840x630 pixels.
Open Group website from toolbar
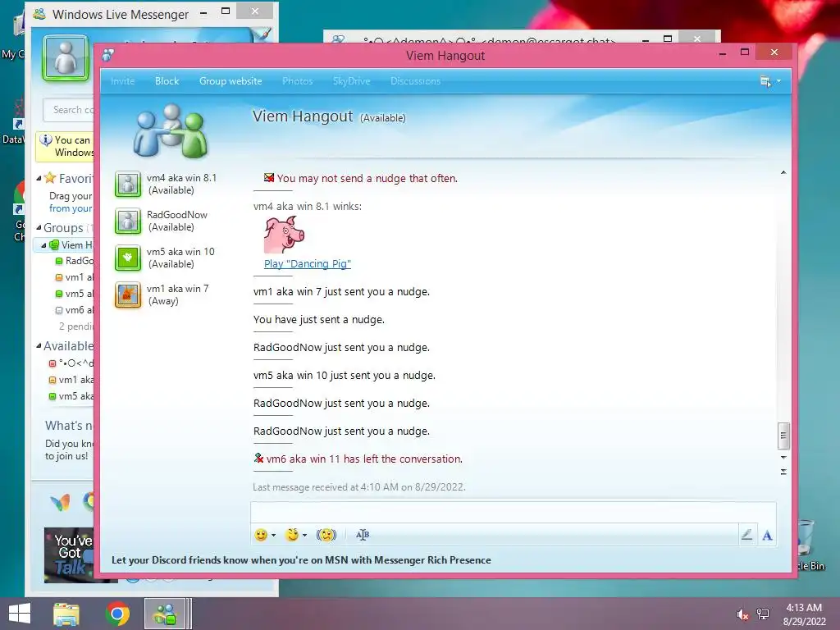[231, 81]
